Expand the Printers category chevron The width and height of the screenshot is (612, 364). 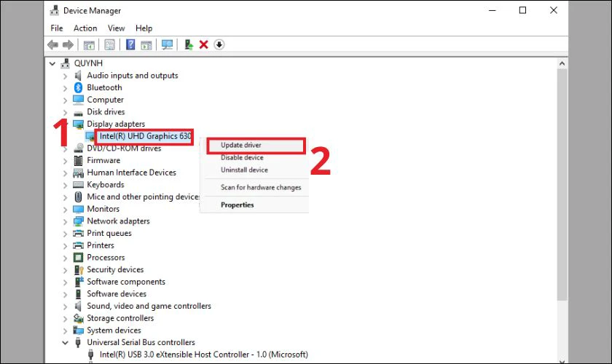click(x=65, y=246)
